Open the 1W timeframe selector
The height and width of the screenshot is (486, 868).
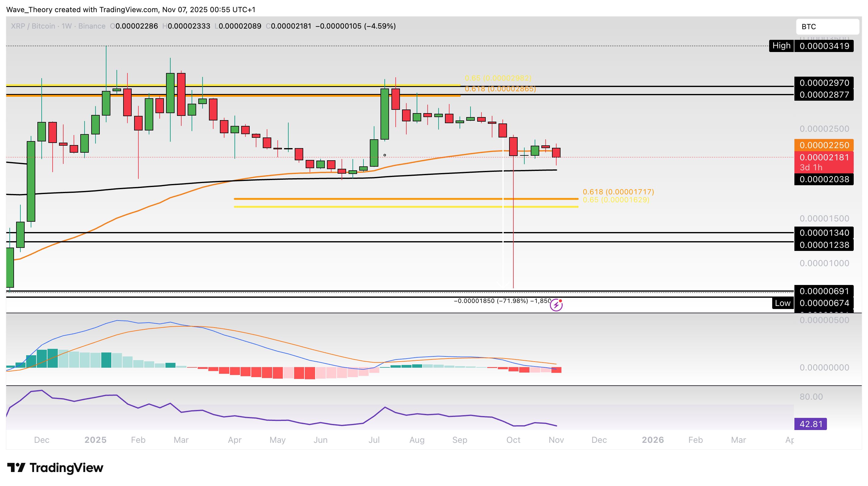pyautogui.click(x=66, y=26)
